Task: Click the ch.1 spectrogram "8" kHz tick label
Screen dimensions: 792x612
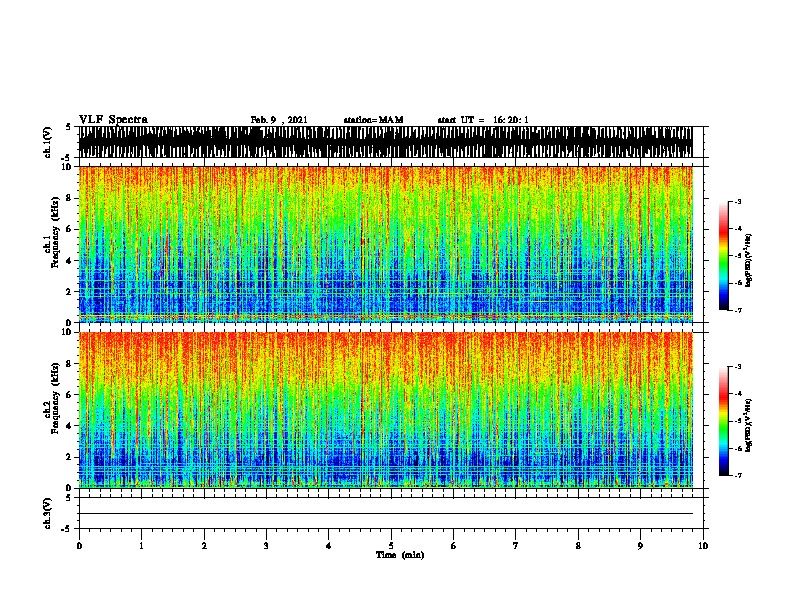Action: tap(70, 198)
